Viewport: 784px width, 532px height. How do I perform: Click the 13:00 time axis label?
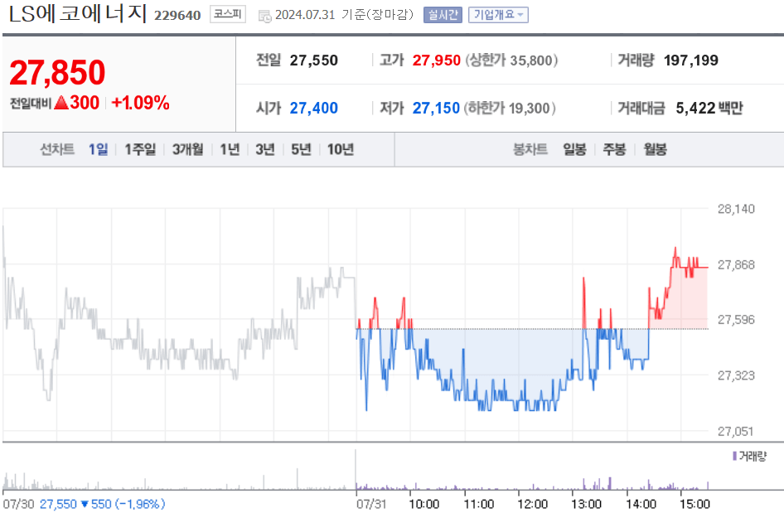click(586, 504)
